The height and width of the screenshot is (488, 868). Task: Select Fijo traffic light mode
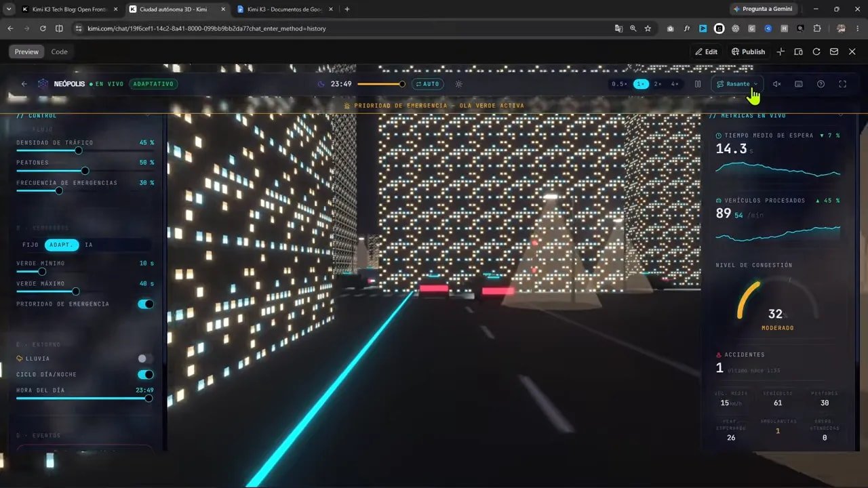pos(31,245)
